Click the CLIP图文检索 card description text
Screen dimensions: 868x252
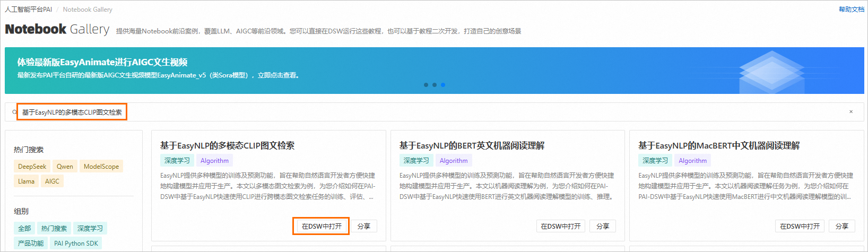pos(268,186)
